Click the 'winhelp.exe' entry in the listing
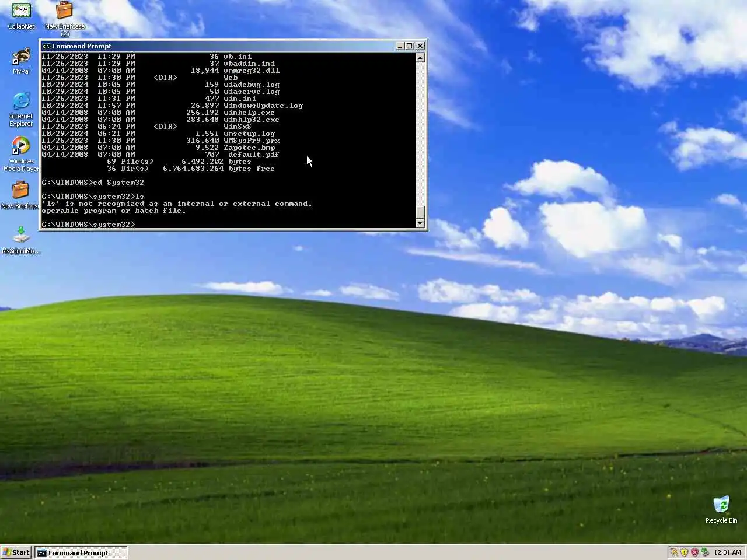747x560 pixels. pyautogui.click(x=249, y=113)
